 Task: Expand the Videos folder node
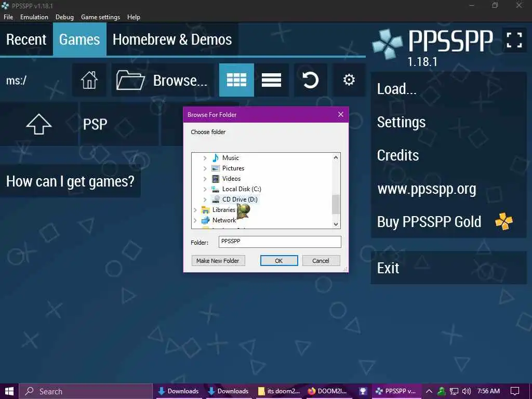pyautogui.click(x=205, y=179)
